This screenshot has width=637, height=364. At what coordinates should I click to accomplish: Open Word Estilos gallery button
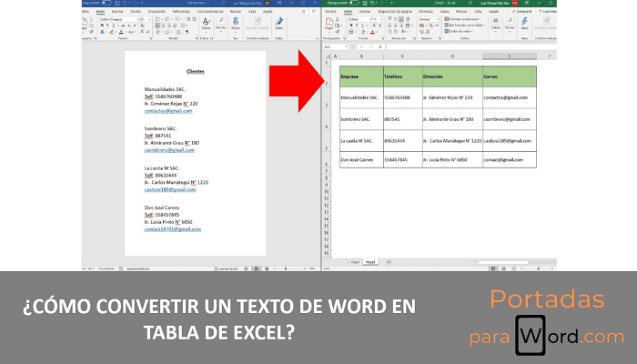pyautogui.click(x=207, y=25)
